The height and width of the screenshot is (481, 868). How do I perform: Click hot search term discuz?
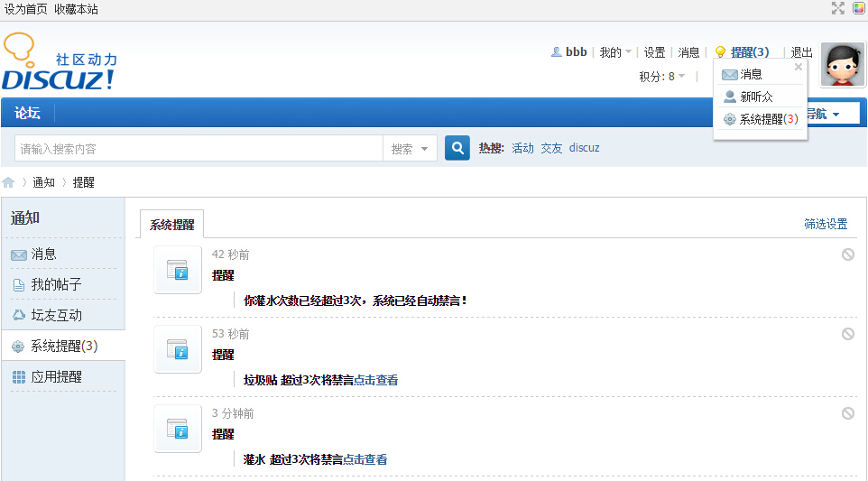pyautogui.click(x=584, y=148)
